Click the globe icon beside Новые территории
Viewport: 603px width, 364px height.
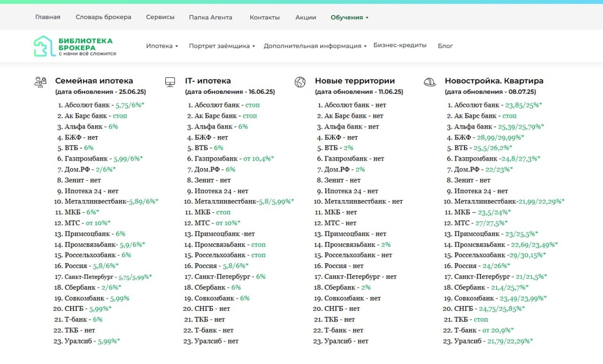(300, 82)
